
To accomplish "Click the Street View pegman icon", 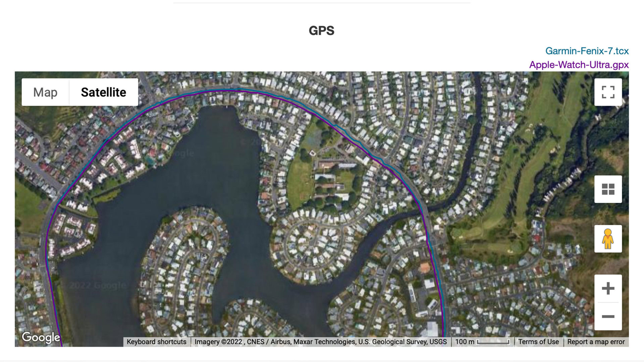I will point(608,239).
